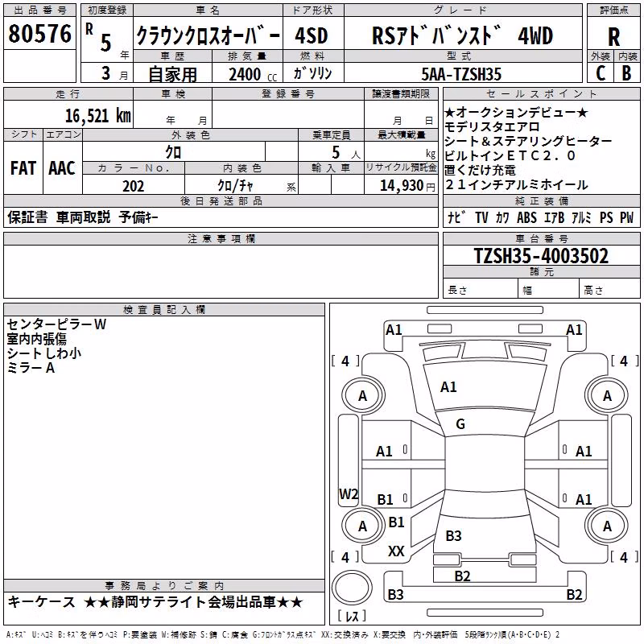Viewport: 644px width, 644px height.
Task: Click the W2 mark on the car diagram
Action: 349,493
